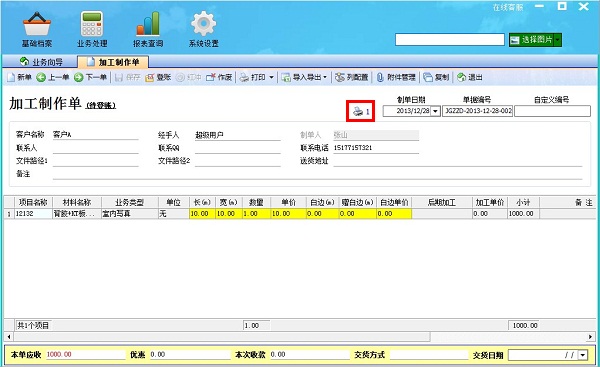
Task: Select the 加工制作单 tab
Action: tap(113, 62)
